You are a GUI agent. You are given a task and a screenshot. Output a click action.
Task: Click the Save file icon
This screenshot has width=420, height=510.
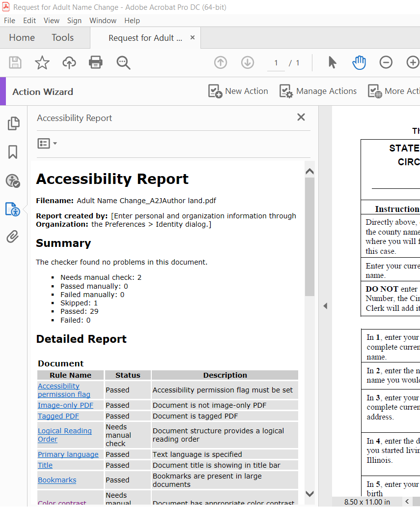point(15,62)
